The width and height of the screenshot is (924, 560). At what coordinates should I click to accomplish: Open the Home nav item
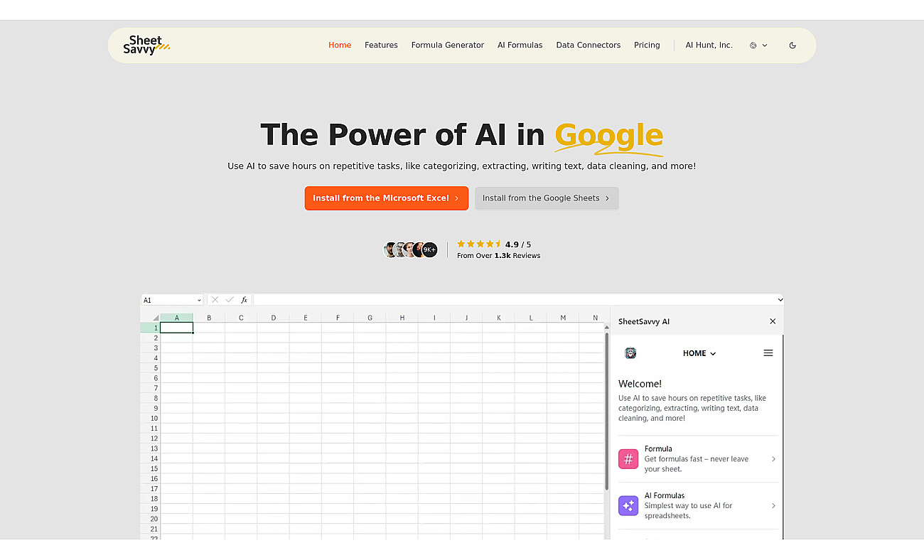point(340,45)
